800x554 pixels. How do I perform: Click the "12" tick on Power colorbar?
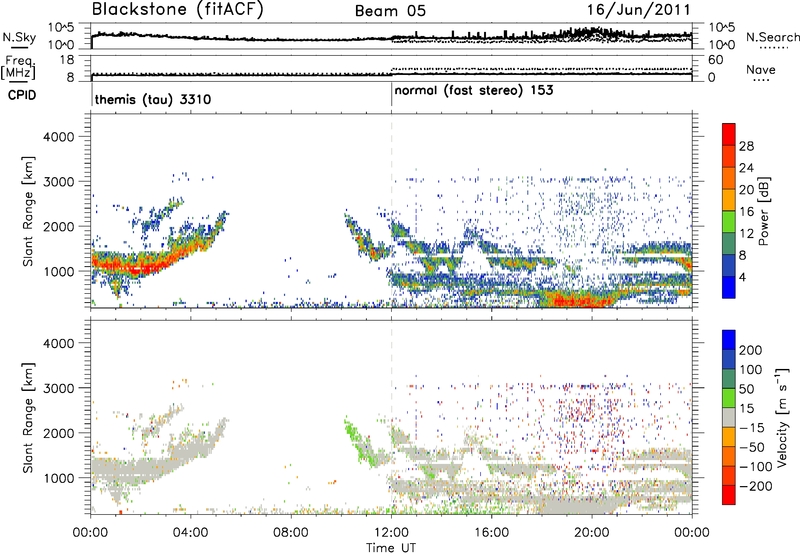click(x=746, y=233)
